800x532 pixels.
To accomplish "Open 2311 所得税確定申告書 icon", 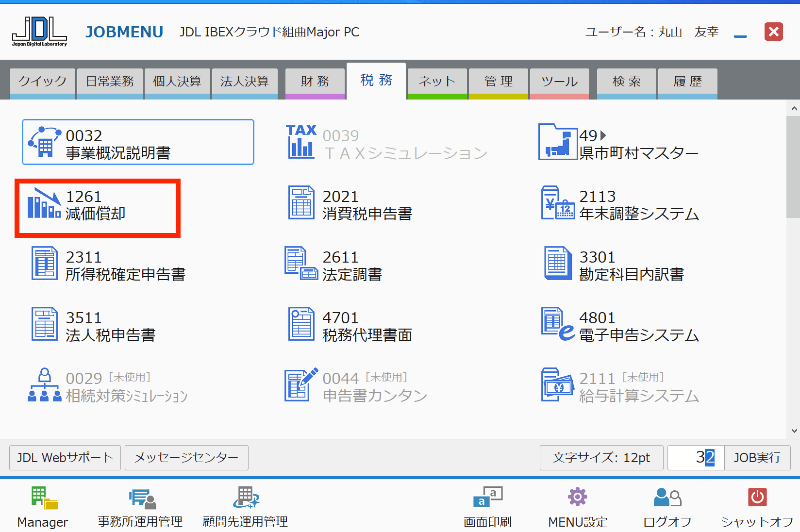I will click(45, 263).
